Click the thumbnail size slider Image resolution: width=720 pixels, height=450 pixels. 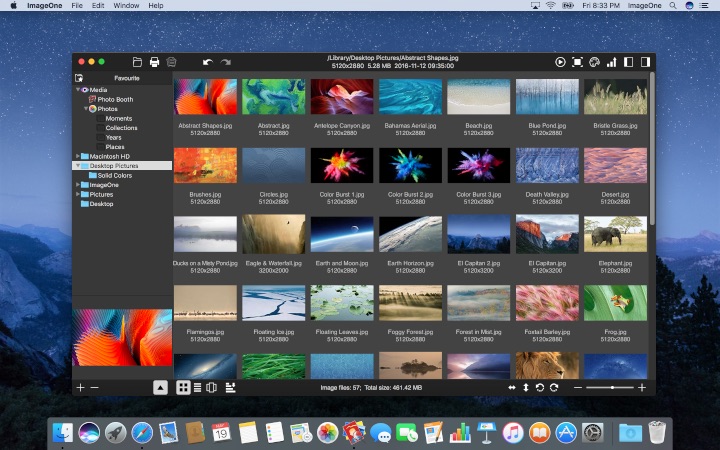(610, 388)
